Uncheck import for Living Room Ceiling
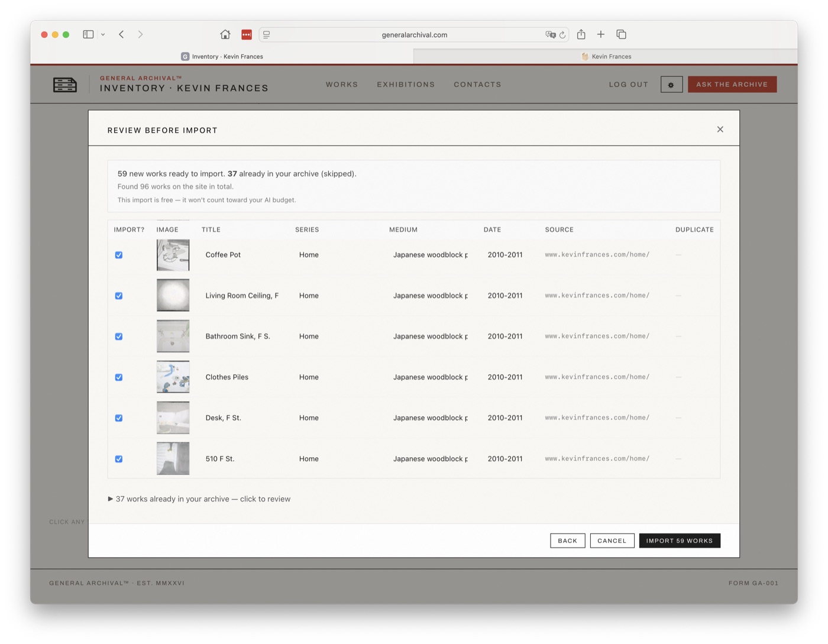 point(119,296)
